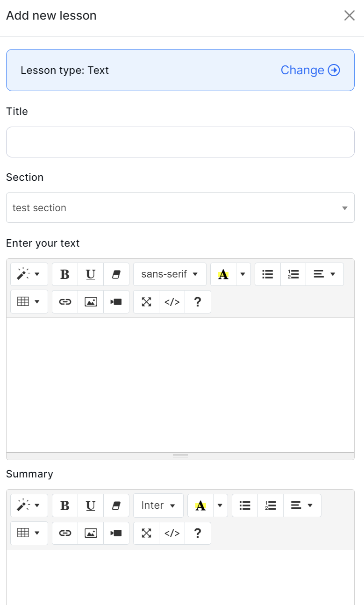364x605 pixels.
Task: Insert a video in the lesson text editor
Action: (116, 302)
